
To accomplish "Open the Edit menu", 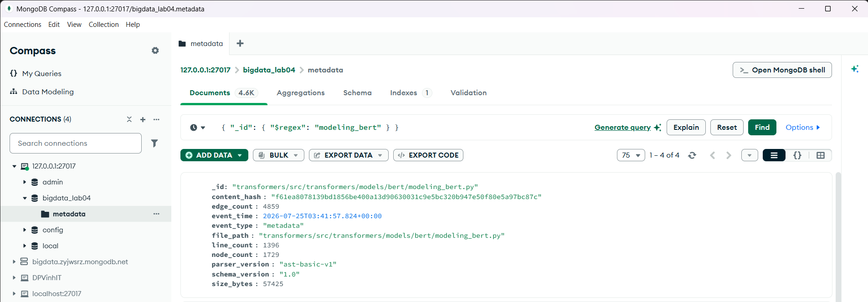I will (54, 25).
